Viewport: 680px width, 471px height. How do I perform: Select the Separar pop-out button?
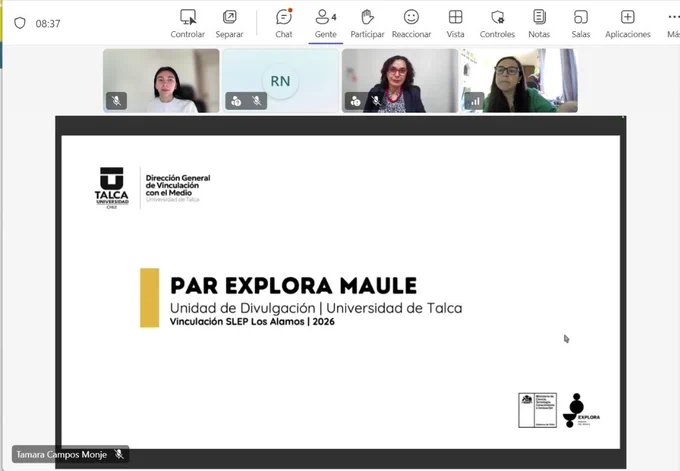point(229,24)
